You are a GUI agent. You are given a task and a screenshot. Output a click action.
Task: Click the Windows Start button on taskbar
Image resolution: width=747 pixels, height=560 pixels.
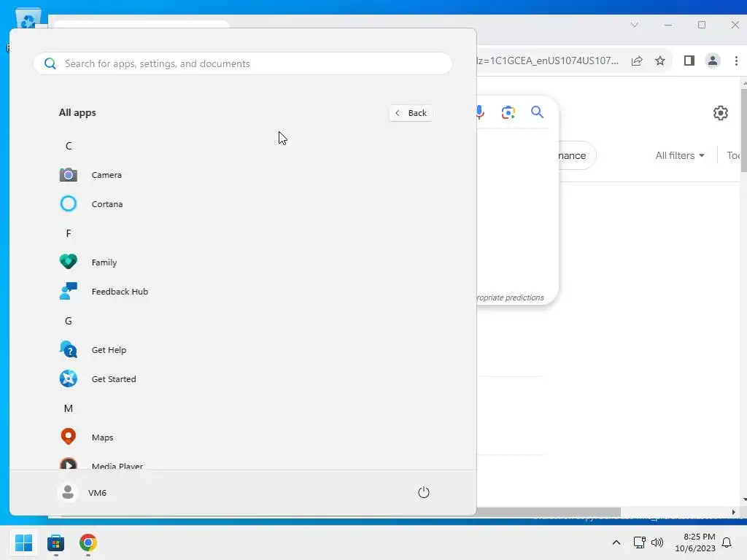coord(24,542)
